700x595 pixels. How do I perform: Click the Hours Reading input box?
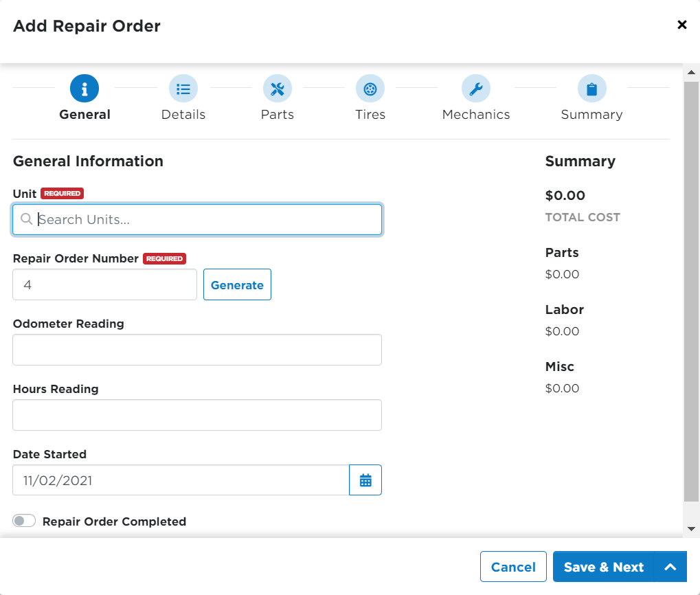tap(197, 415)
